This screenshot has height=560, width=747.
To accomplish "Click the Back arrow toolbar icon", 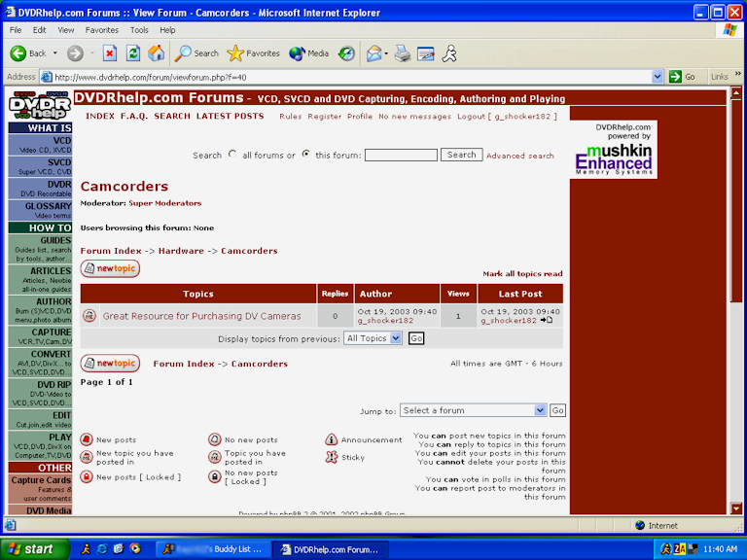I will tap(18, 53).
